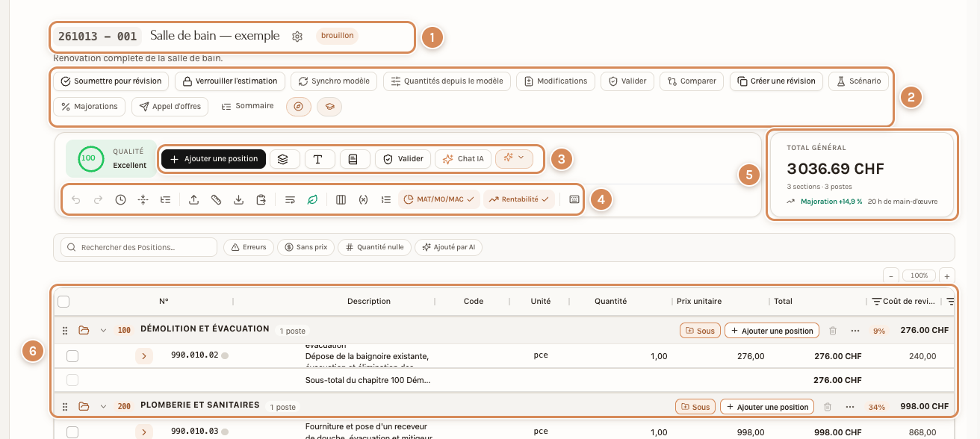Open the Sommaire view

pos(248,106)
